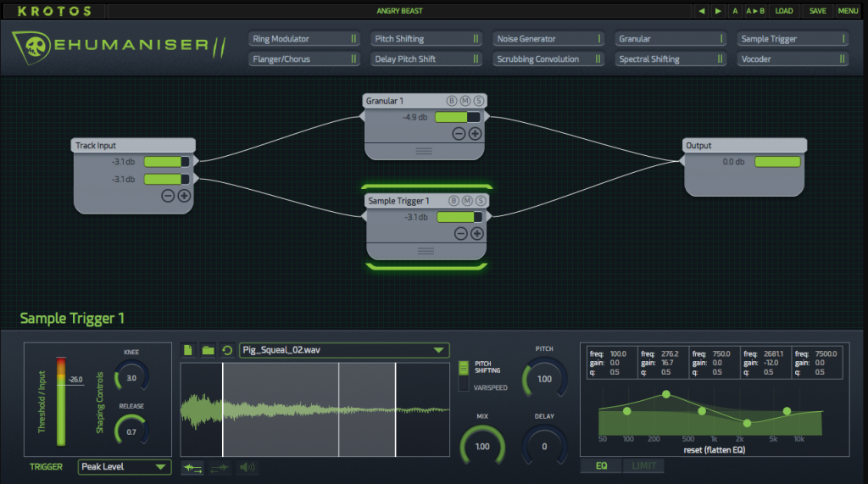Click the PITCH knob

[544, 379]
